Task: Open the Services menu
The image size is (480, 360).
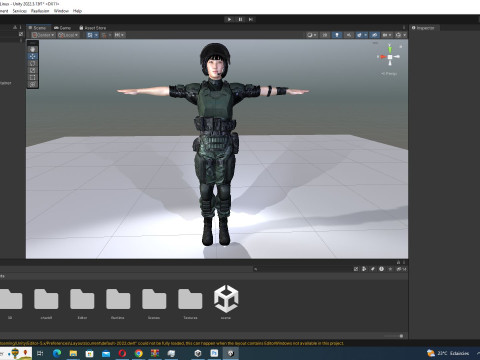Action: click(20, 11)
